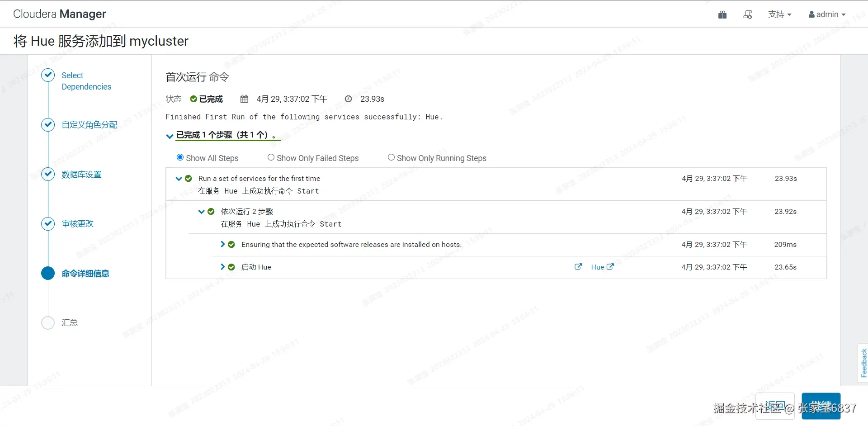The image size is (868, 426).
Task: Open the Hue service link
Action: coord(602,267)
